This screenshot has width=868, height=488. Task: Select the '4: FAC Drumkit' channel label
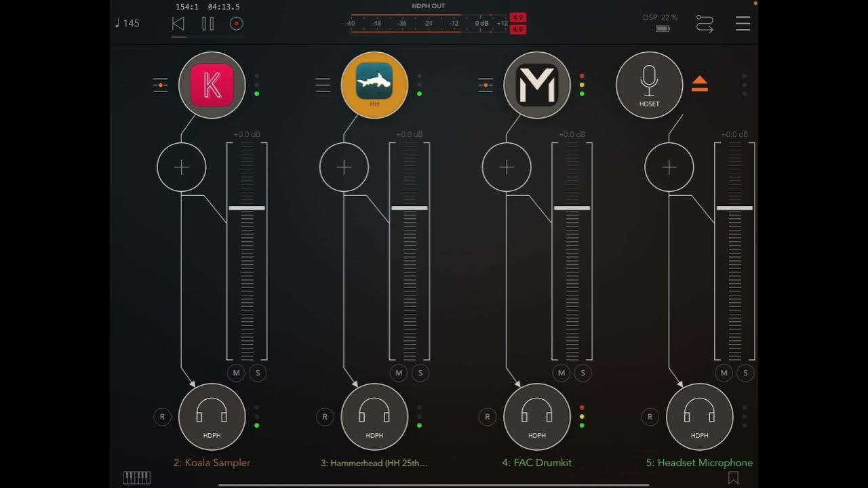click(x=537, y=463)
